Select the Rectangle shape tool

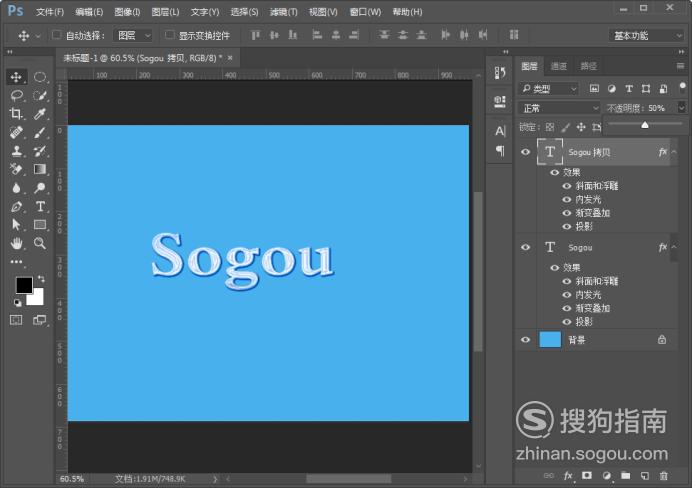pyautogui.click(x=40, y=225)
